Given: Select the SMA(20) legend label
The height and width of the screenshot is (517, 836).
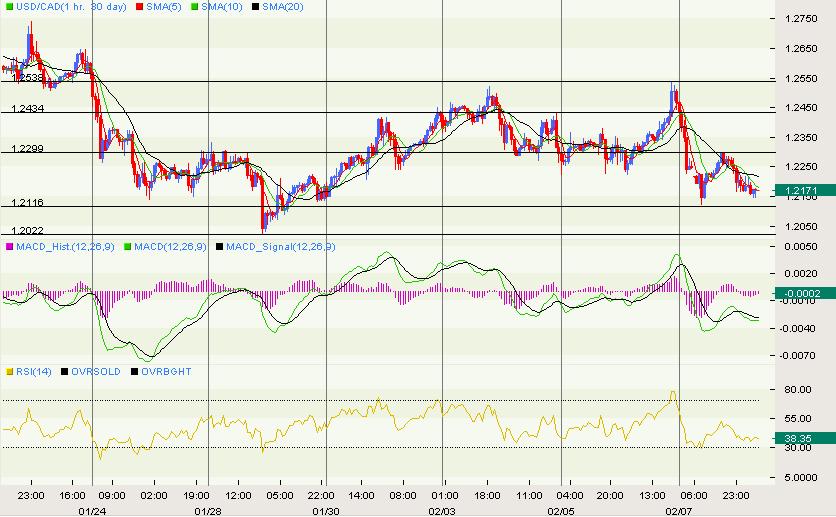Looking at the screenshot, I should [x=283, y=7].
